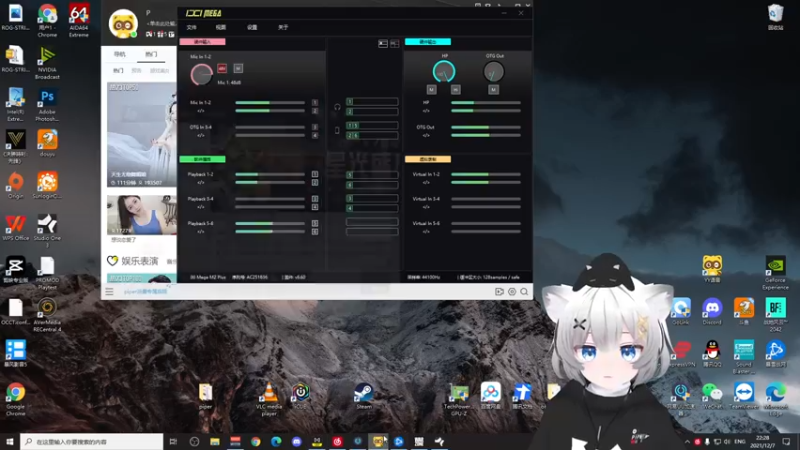
Task: Select the pink hardware input section label
Action: coord(202,42)
